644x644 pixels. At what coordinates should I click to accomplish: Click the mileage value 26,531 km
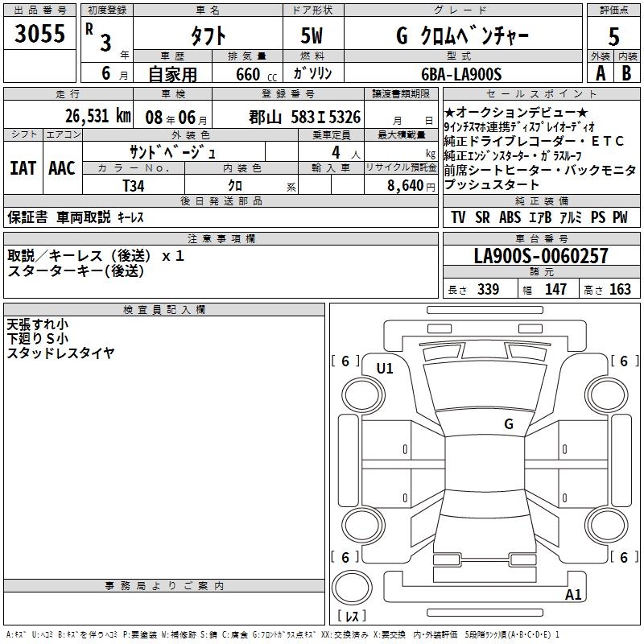(97, 116)
